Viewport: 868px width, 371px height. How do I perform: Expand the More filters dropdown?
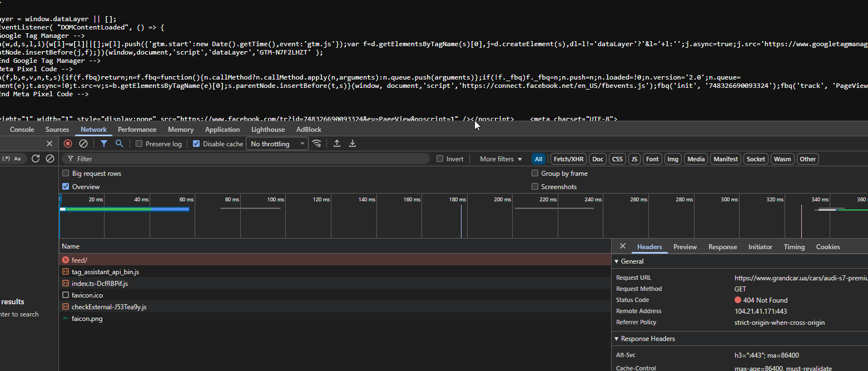tap(501, 159)
